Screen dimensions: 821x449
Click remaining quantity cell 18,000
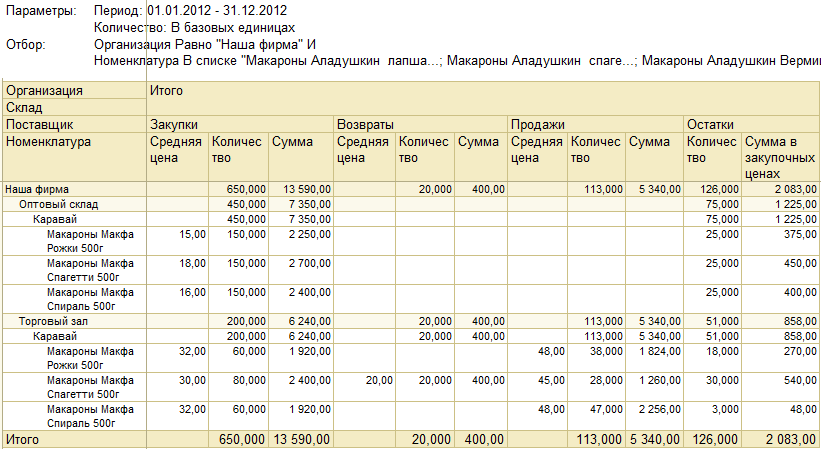pyautogui.click(x=713, y=358)
